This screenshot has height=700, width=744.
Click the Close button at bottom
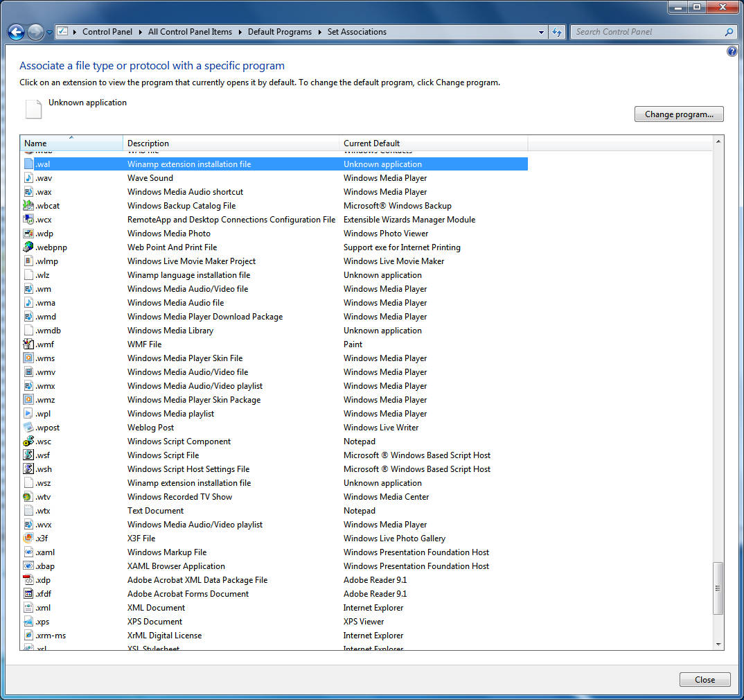click(705, 680)
